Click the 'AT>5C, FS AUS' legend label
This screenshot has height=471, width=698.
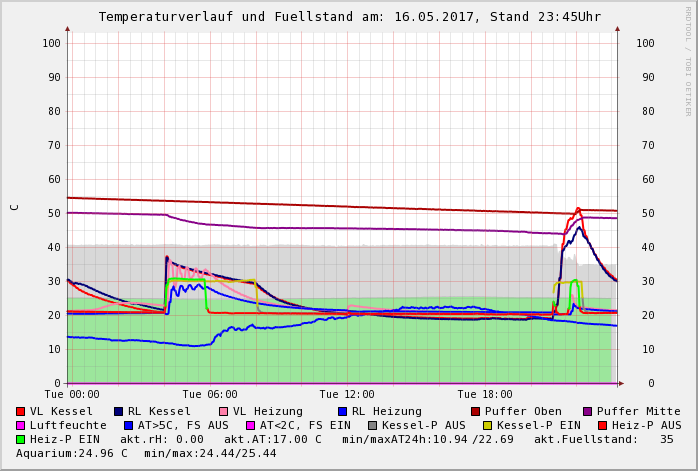183,425
